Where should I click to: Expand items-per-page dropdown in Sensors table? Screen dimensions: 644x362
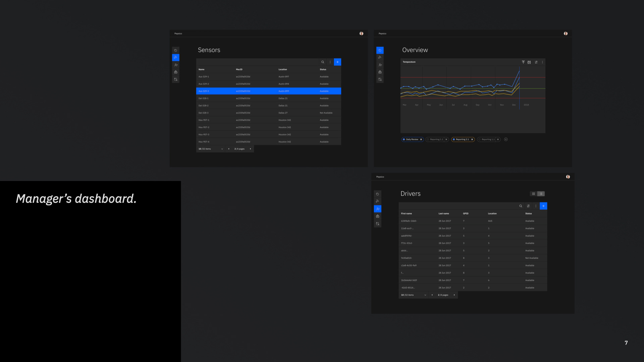click(x=222, y=149)
